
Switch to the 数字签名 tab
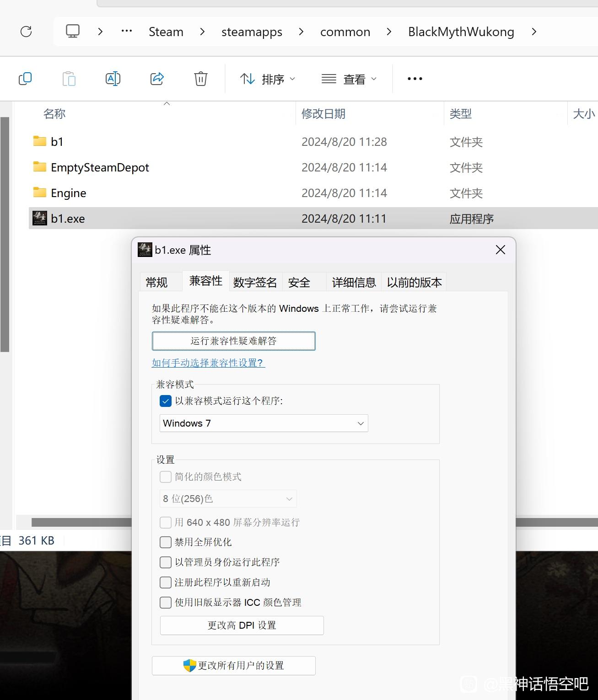[255, 282]
